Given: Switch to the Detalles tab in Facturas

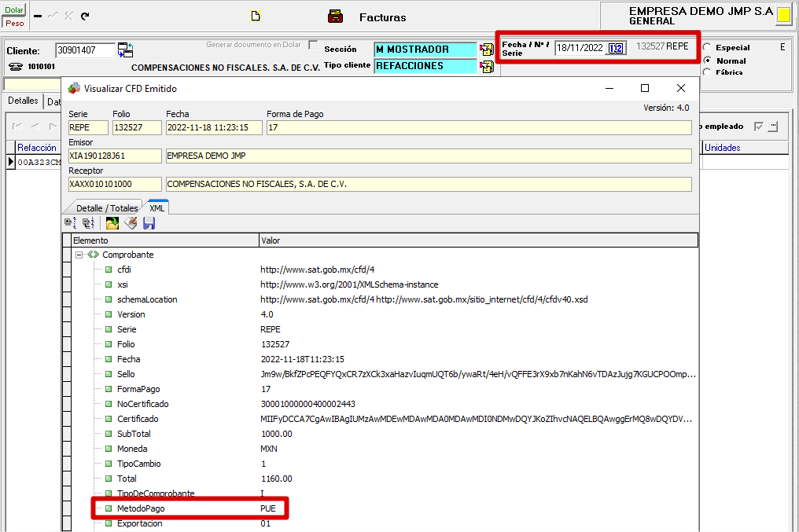Looking at the screenshot, I should tap(23, 101).
